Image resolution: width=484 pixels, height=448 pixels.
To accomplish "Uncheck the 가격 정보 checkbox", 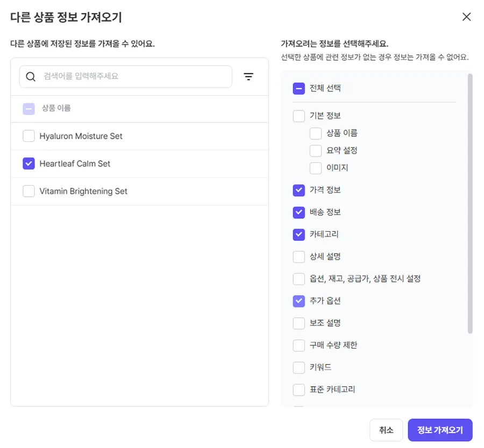I will pos(299,190).
